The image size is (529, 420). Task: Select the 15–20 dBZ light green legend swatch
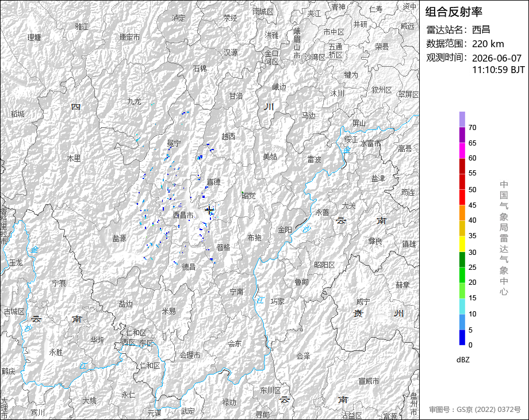462,291
